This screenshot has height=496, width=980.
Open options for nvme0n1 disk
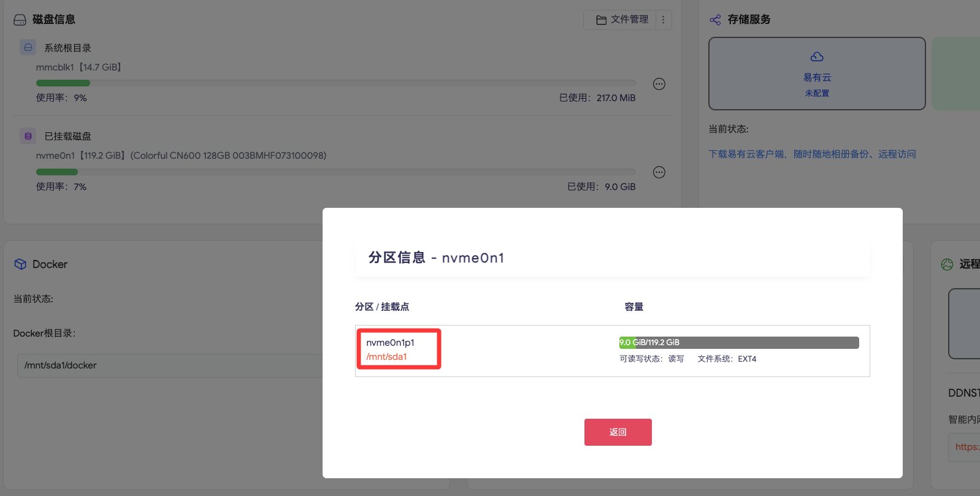pos(659,172)
